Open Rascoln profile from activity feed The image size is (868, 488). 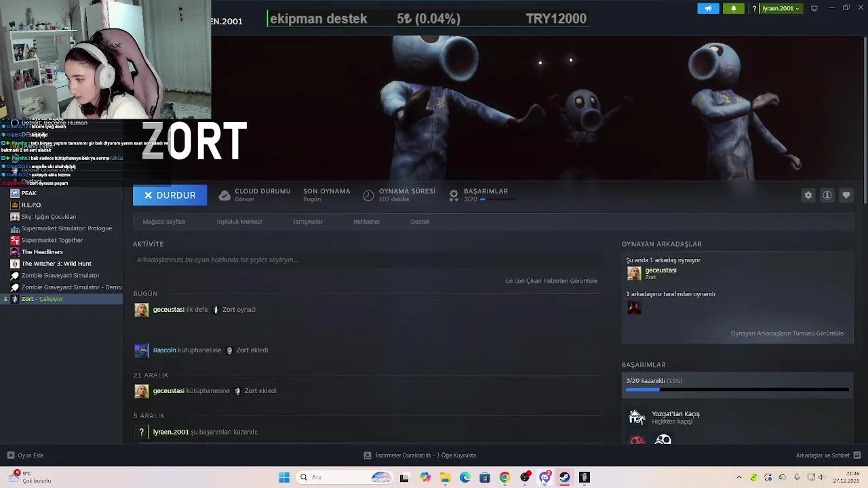tap(164, 350)
